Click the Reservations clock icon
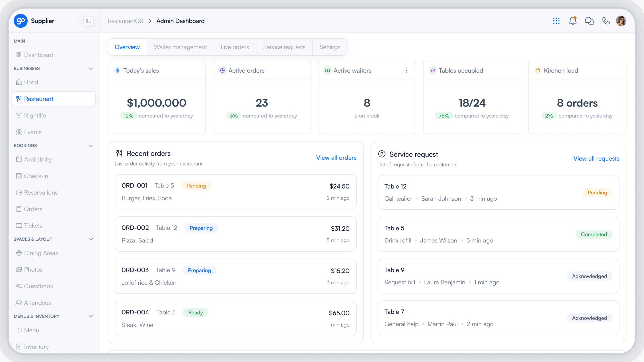The height and width of the screenshot is (362, 644). pyautogui.click(x=19, y=192)
